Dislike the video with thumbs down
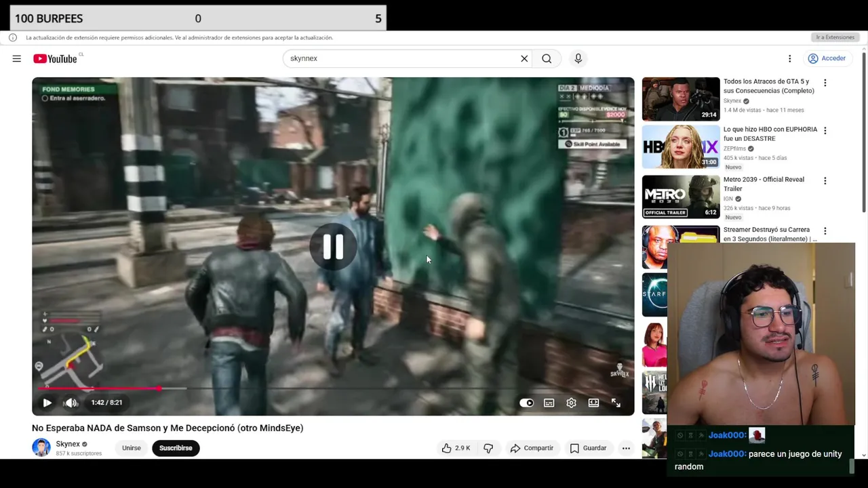 tap(488, 448)
